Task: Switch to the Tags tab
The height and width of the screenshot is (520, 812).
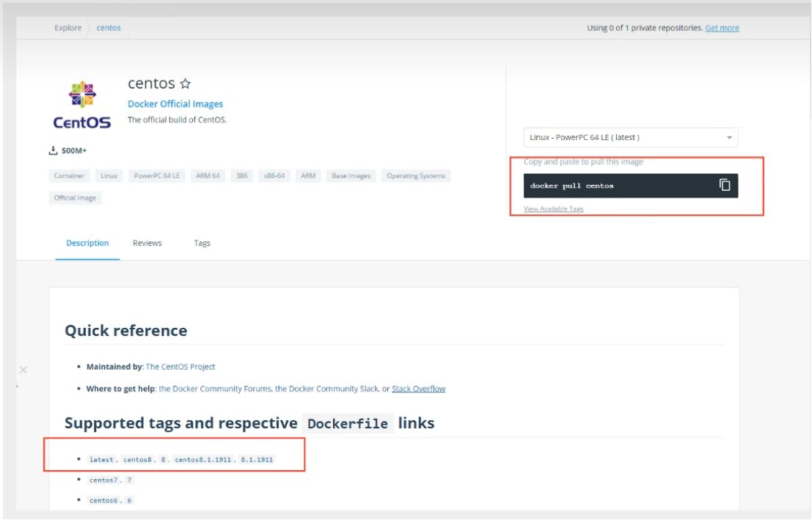Action: pyautogui.click(x=202, y=243)
